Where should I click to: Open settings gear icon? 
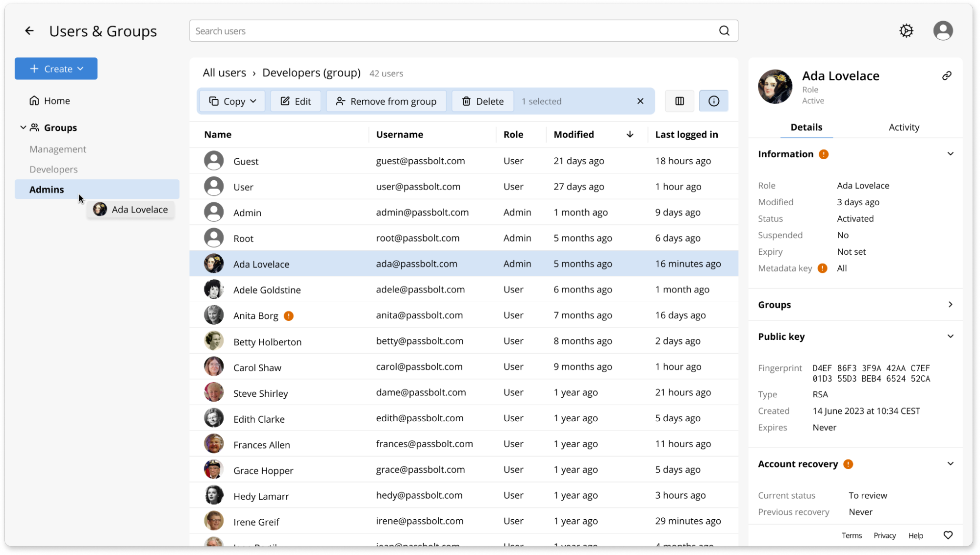[906, 31]
